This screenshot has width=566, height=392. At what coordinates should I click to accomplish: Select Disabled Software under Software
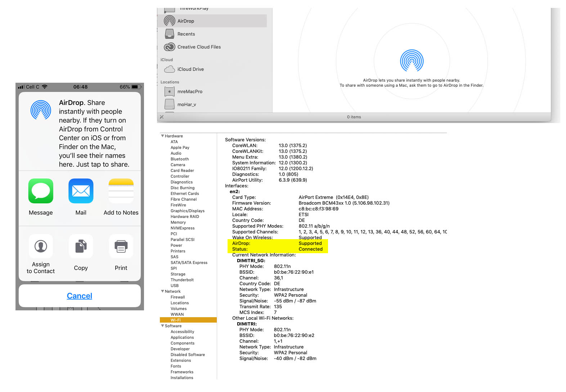click(x=188, y=355)
